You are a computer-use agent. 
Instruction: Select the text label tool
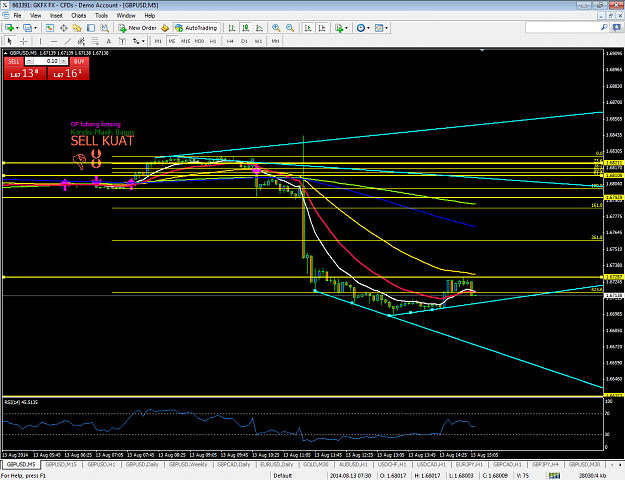pyautogui.click(x=122, y=41)
